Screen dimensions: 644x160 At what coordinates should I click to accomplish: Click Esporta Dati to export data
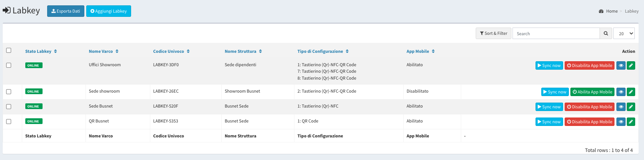pos(66,11)
